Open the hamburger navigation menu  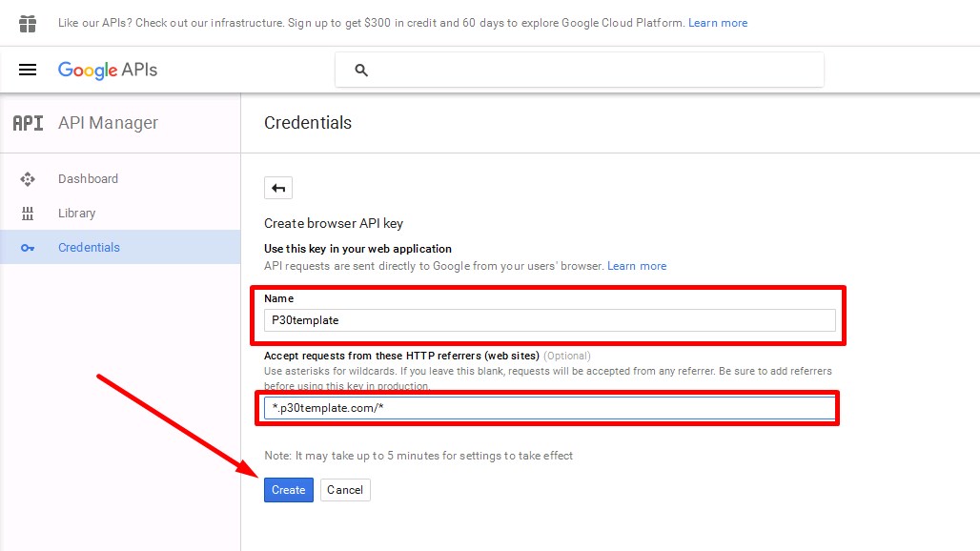28,70
